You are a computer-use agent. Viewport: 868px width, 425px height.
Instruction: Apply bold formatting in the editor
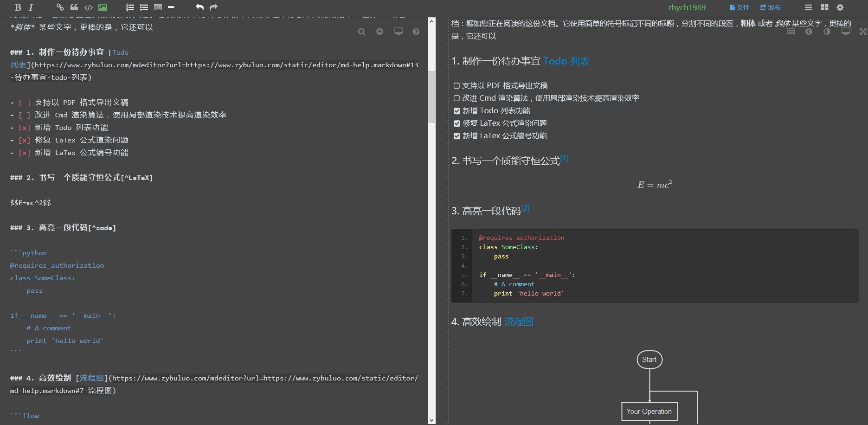(x=18, y=7)
